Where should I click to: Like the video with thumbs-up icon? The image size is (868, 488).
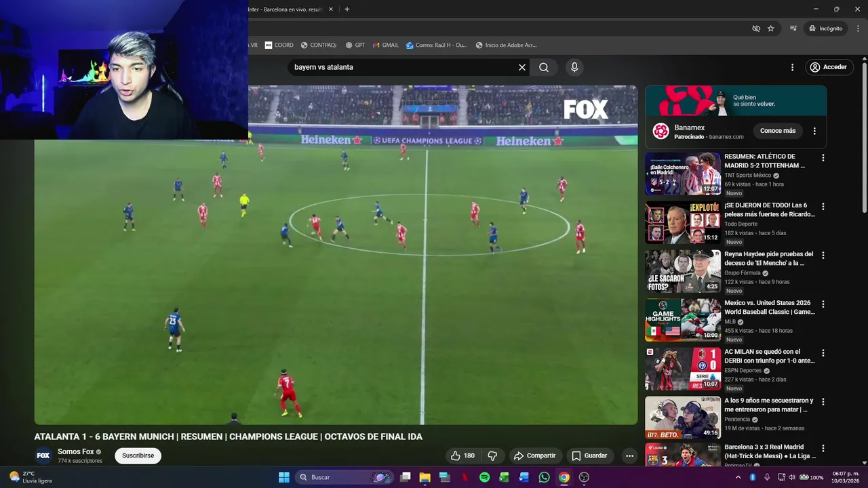click(x=463, y=455)
